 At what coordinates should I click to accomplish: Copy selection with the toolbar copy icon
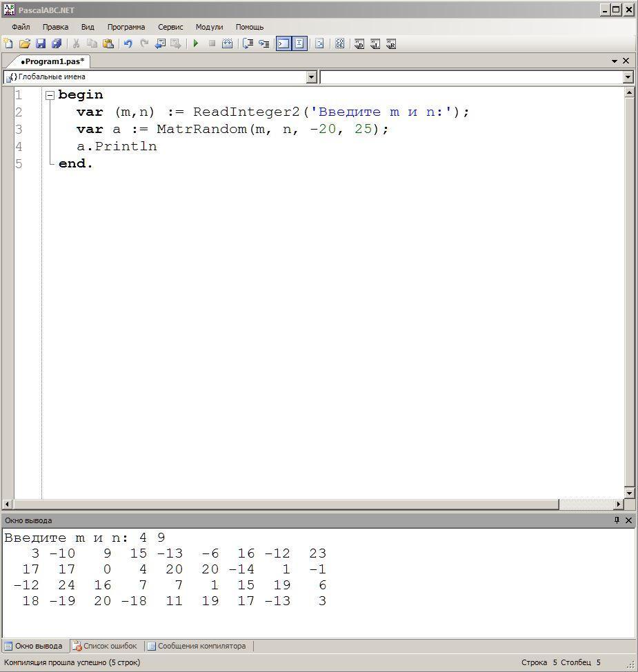[92, 43]
